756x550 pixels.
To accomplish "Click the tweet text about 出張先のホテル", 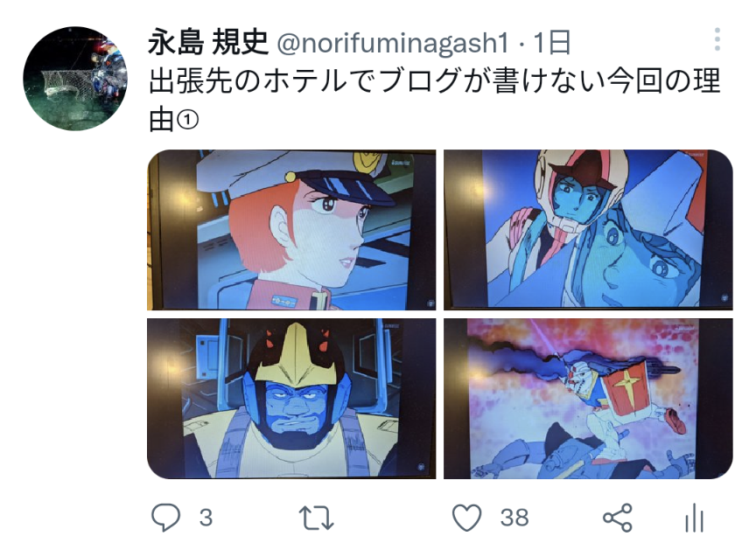I will click(x=434, y=101).
